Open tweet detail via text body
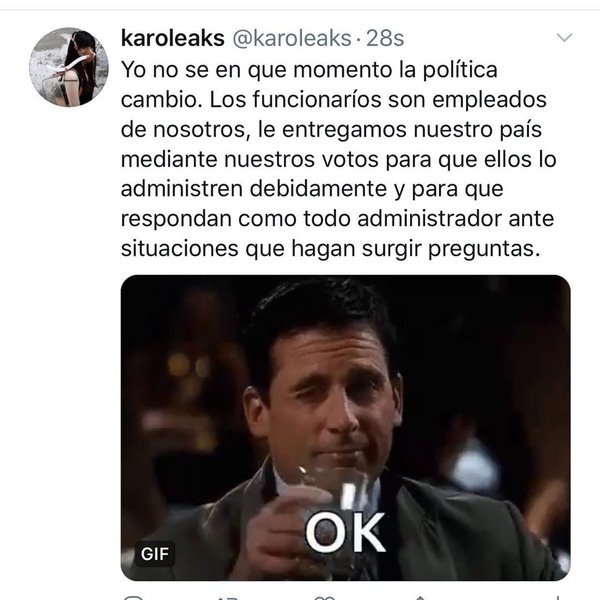The image size is (600, 600). pos(338,159)
